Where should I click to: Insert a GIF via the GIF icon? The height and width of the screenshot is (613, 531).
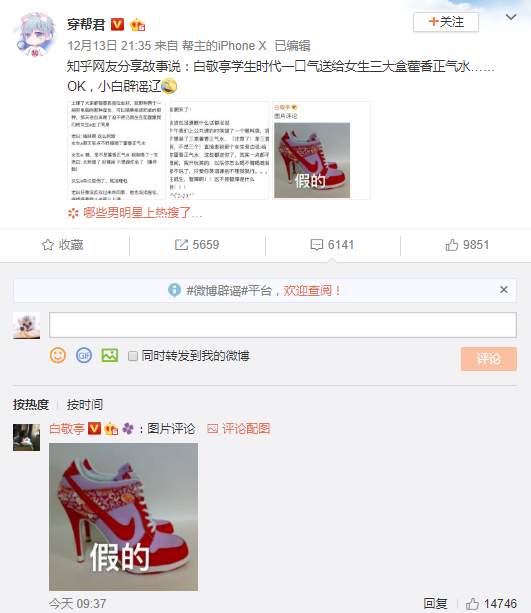point(84,355)
